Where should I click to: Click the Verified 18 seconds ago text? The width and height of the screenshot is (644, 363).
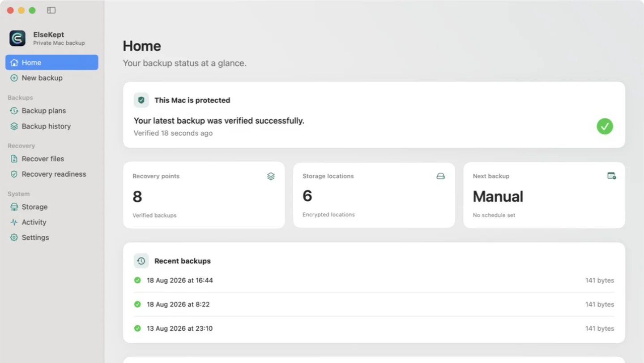(173, 133)
